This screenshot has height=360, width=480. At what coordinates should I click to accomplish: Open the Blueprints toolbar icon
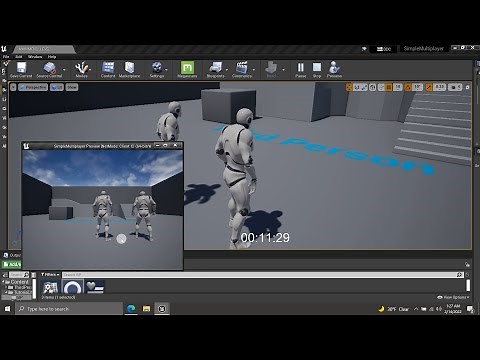(215, 69)
